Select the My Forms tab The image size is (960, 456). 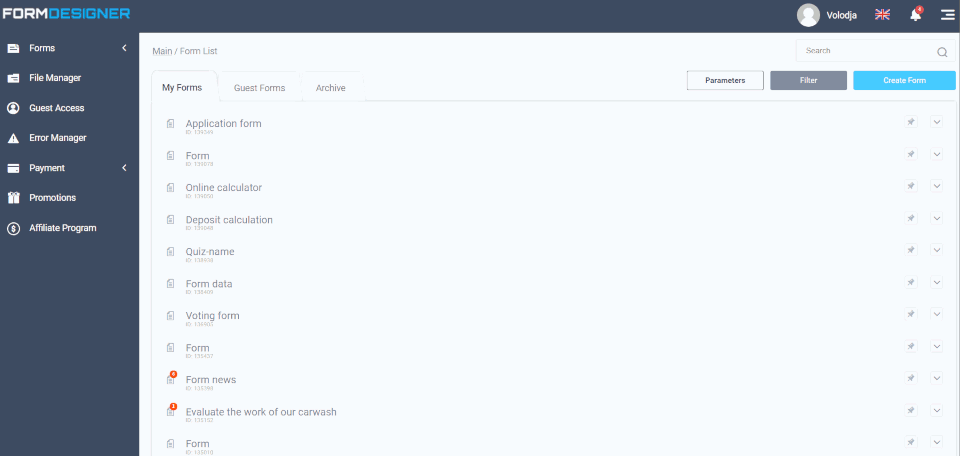point(182,88)
